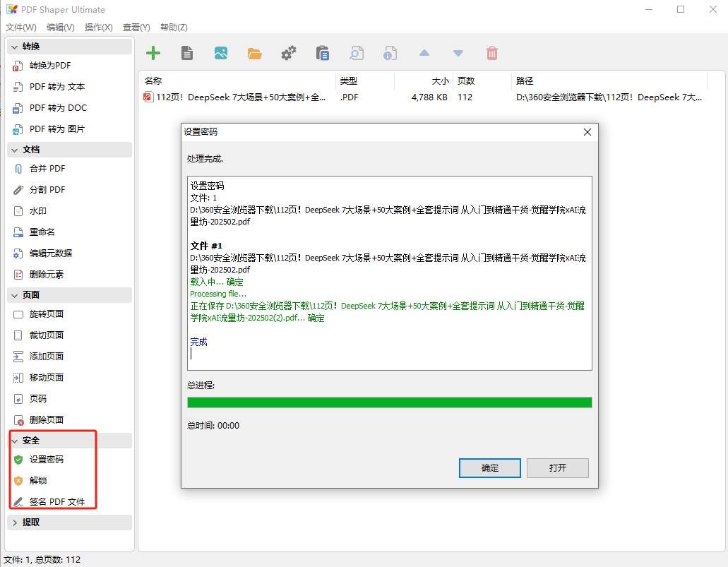Image resolution: width=728 pixels, height=567 pixels.
Task: Click the 解锁 unlock tool
Action: pos(38,481)
